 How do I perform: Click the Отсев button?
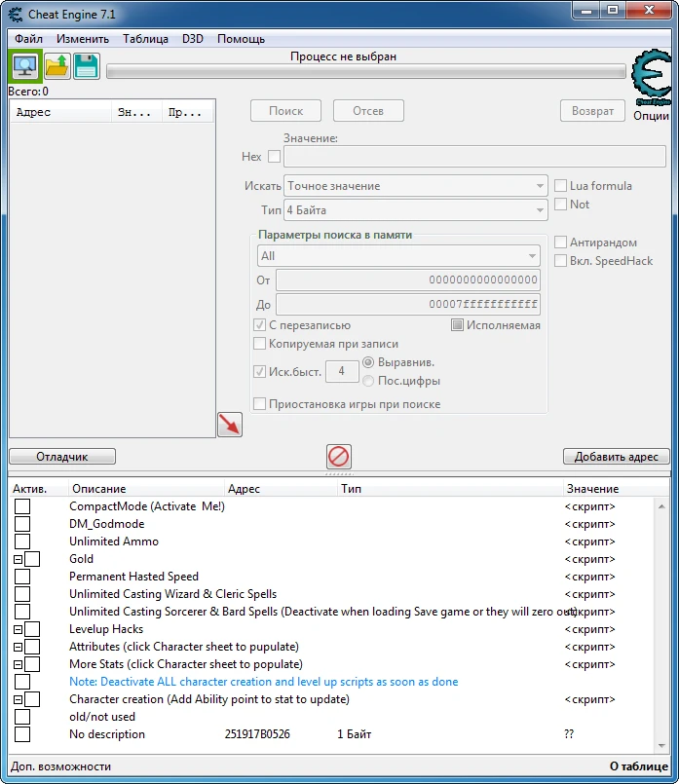368,110
